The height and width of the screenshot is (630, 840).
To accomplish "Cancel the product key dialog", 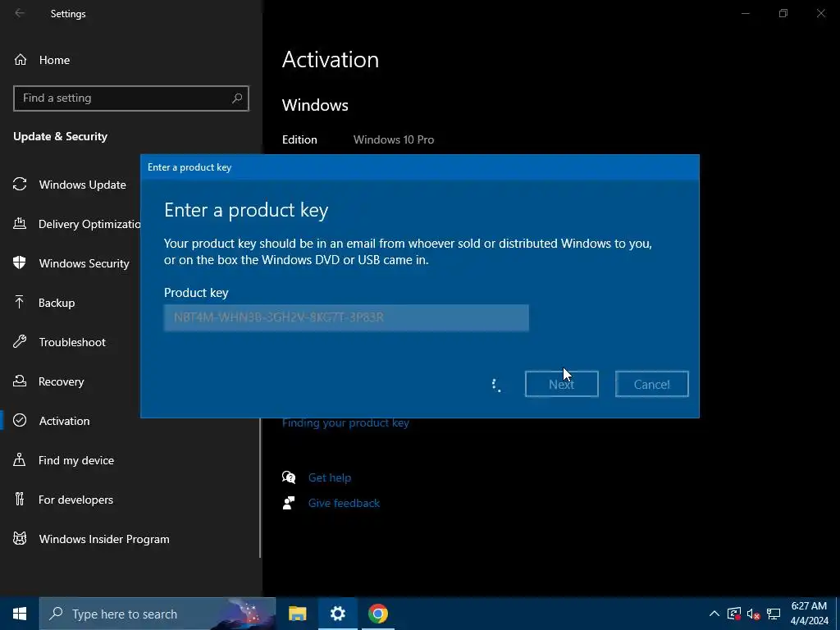I will point(651,384).
